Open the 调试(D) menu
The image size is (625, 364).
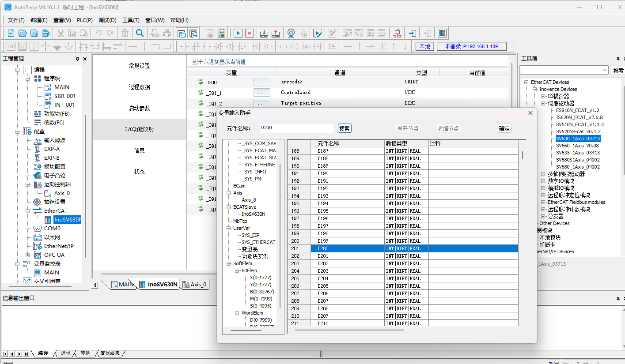[x=107, y=20]
